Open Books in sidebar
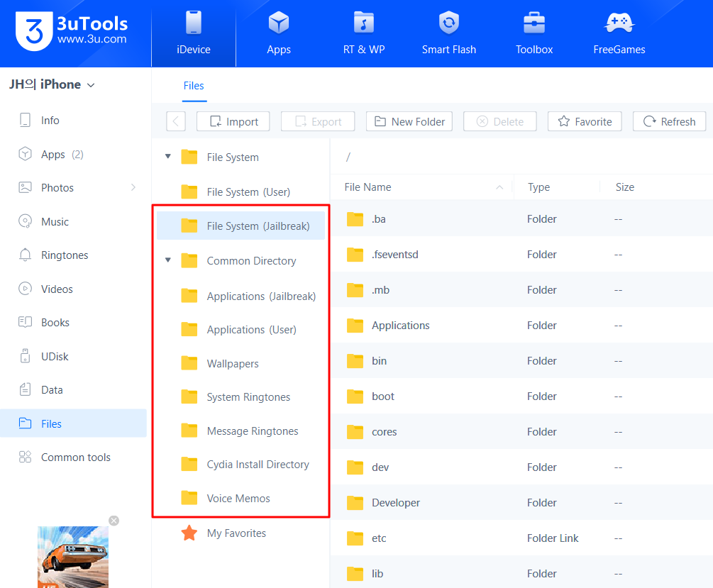The width and height of the screenshot is (713, 588). point(73,323)
